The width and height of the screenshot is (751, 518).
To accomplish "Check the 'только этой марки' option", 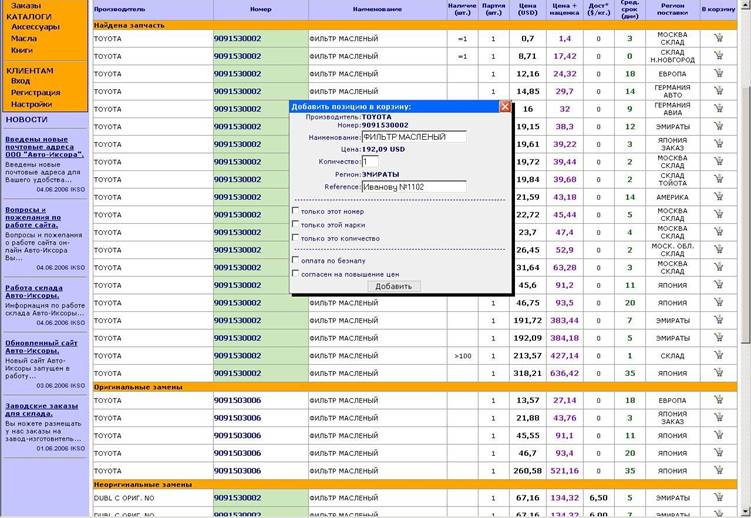I will click(296, 224).
